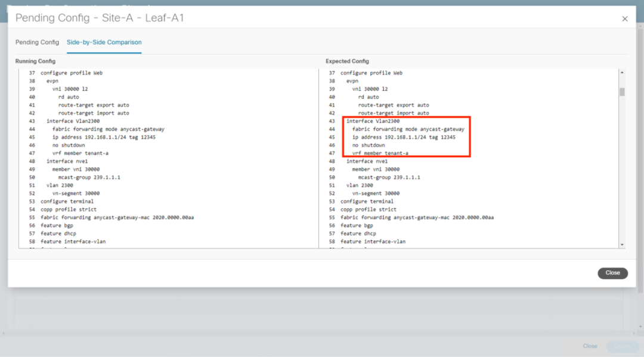Click expected config interface nve1 line

pyautogui.click(x=367, y=162)
